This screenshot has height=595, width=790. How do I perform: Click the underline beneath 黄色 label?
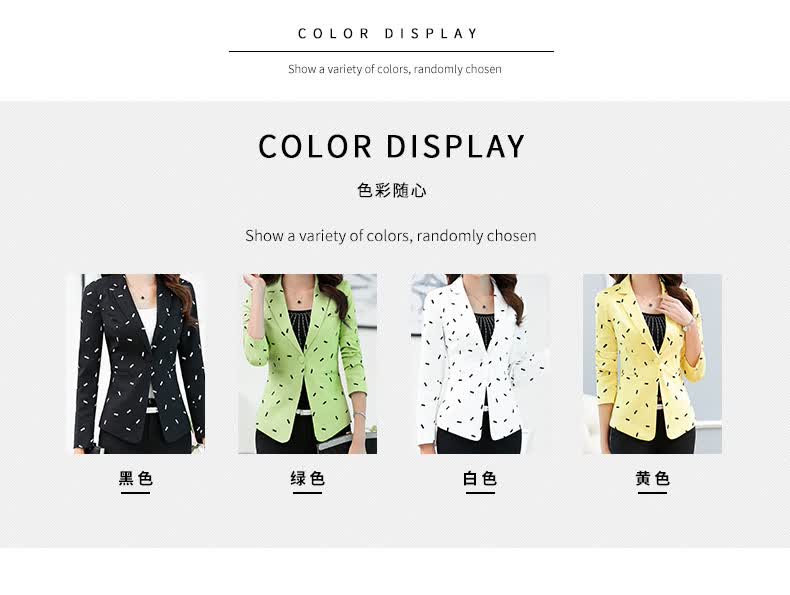coord(652,493)
